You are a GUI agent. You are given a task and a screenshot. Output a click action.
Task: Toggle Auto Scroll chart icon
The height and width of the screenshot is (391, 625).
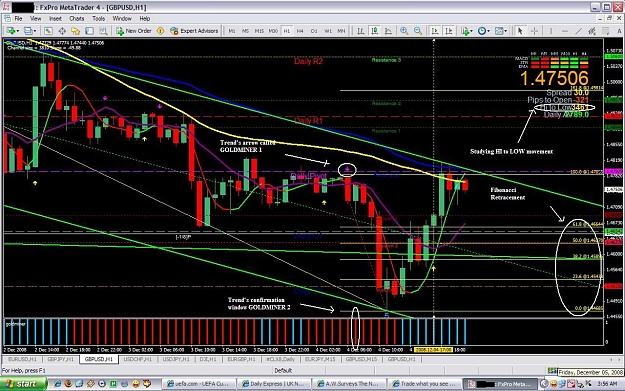coord(435,31)
